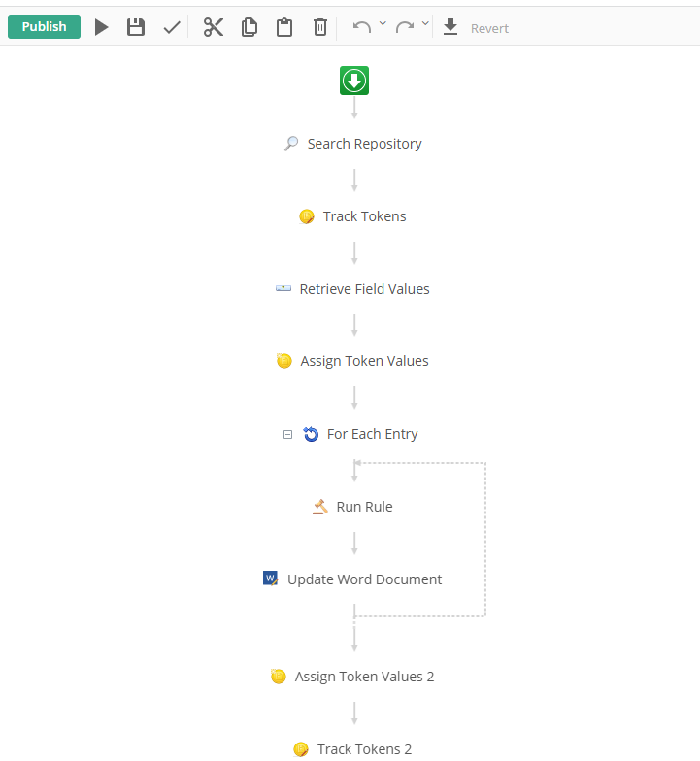700x761 pixels.
Task: Redo the last undone action
Action: (405, 27)
